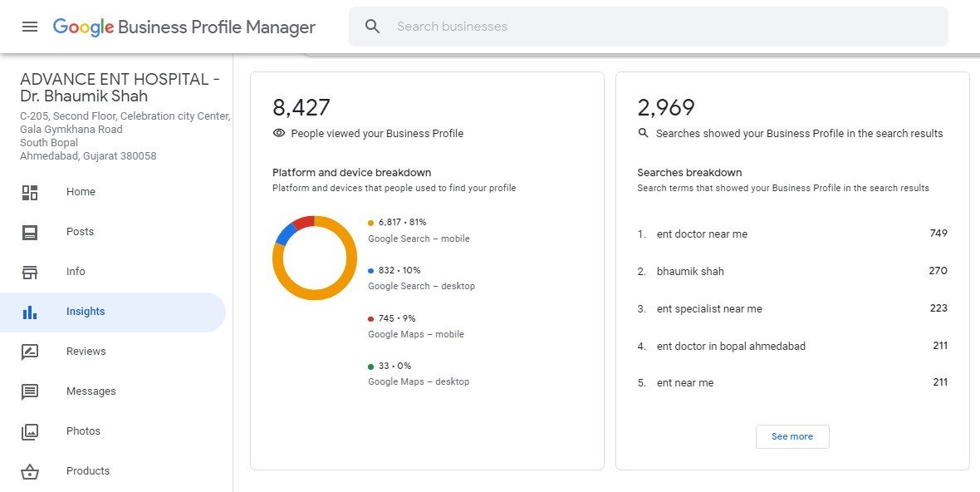The width and height of the screenshot is (980, 492).
Task: Open the Reviews menu item
Action: coord(86,352)
